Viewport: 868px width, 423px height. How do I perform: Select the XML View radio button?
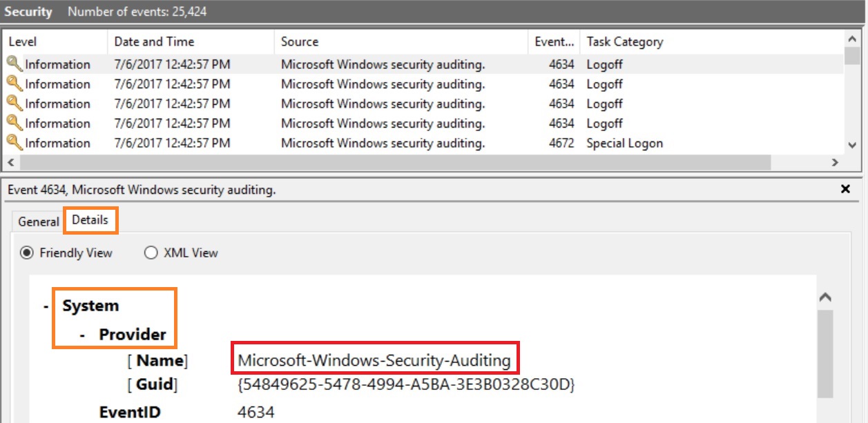pos(151,253)
